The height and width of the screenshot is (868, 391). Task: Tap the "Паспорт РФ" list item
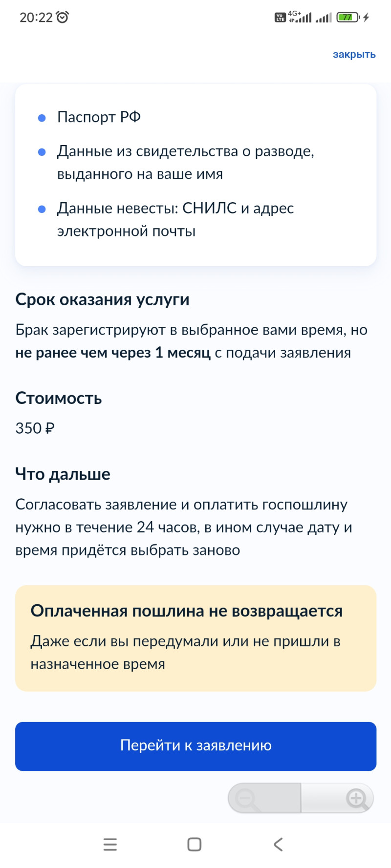click(99, 117)
